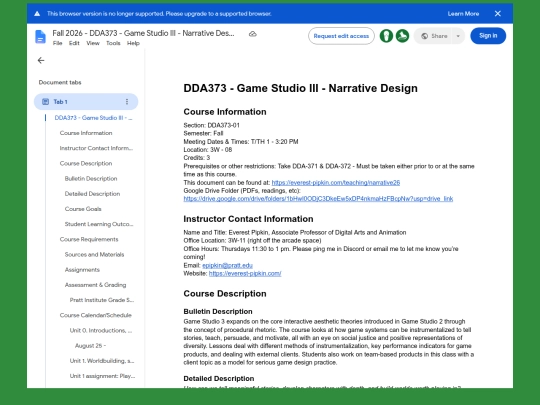Open the Google Docs home icon

pyautogui.click(x=40, y=37)
